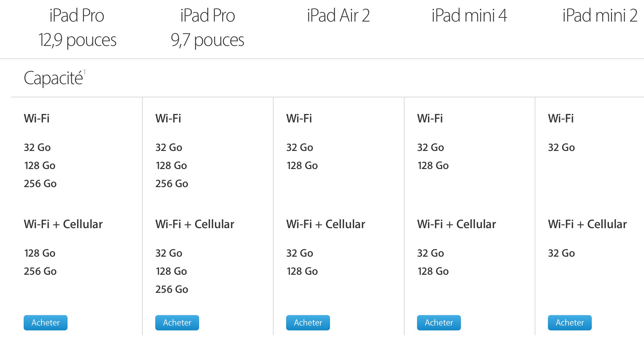
Task: Click Acheter under iPad Pro 9,7 pouces
Action: pos(177,323)
